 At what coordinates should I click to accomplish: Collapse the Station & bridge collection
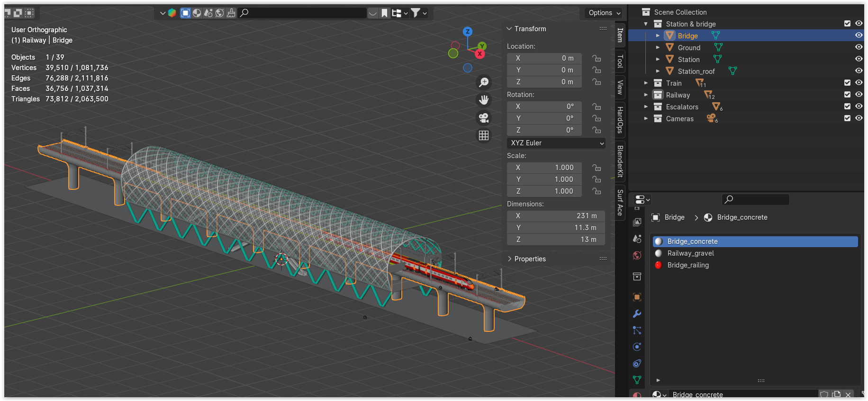tap(646, 24)
